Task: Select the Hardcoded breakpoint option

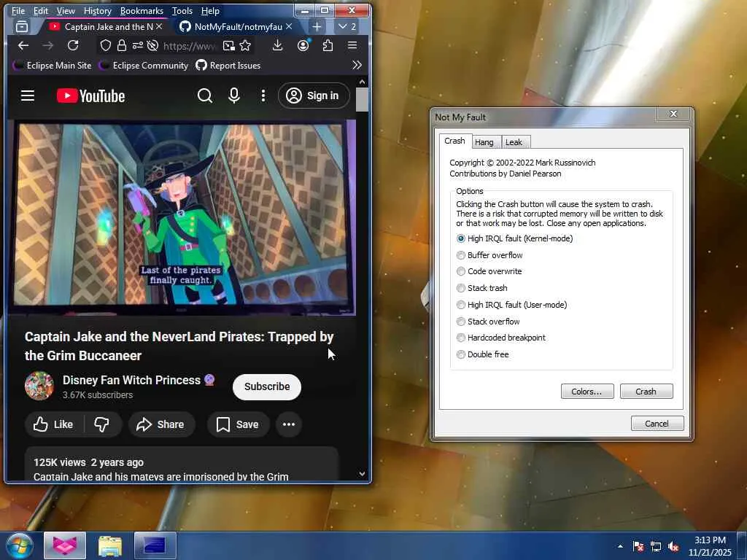Action: 501,338
